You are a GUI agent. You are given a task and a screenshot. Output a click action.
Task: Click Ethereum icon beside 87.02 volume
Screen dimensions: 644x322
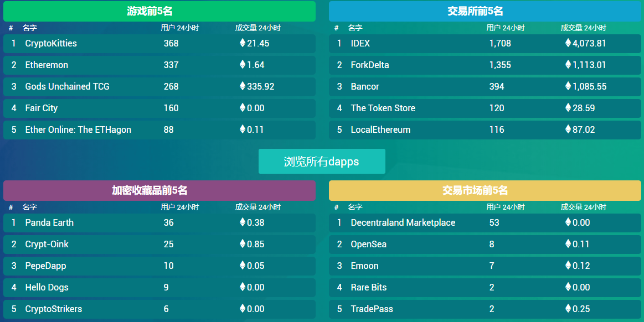pyautogui.click(x=568, y=129)
